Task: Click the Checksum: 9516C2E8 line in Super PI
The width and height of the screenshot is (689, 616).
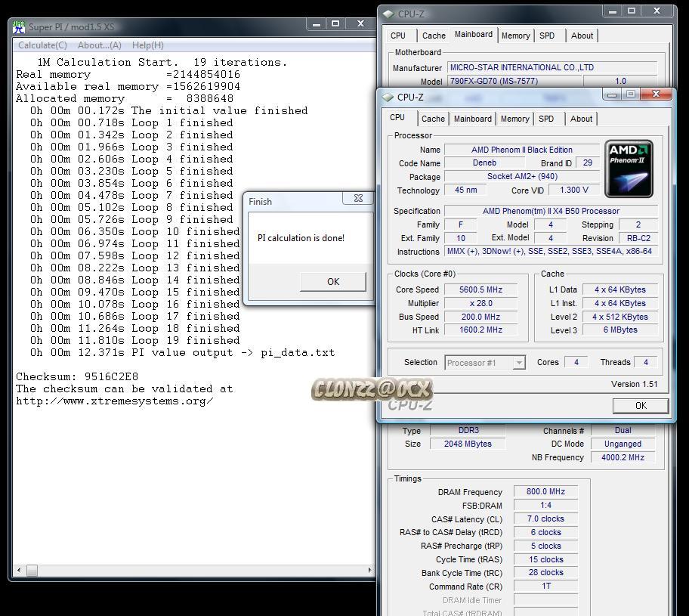Action: tap(77, 377)
